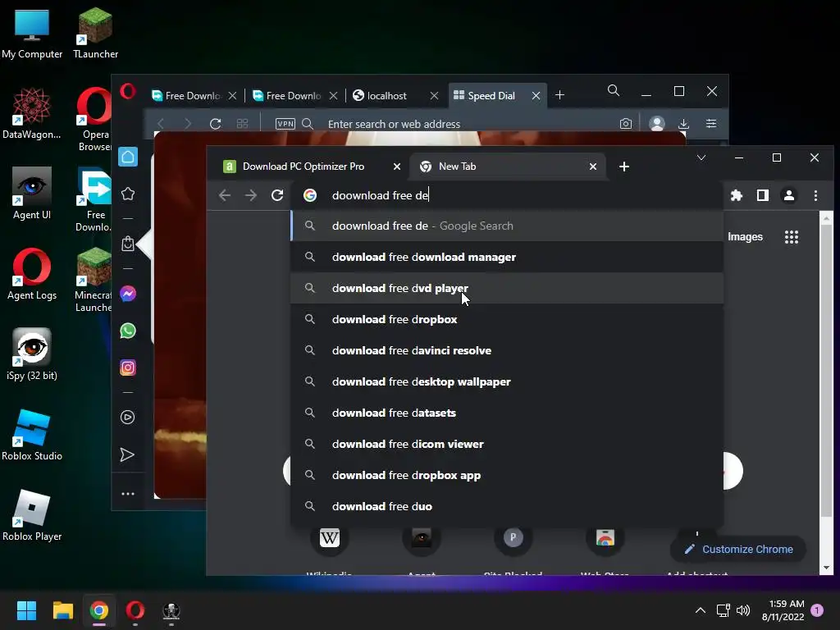Launch iSpy (32 bit) desktop shortcut
The width and height of the screenshot is (840, 630).
[x=32, y=354]
